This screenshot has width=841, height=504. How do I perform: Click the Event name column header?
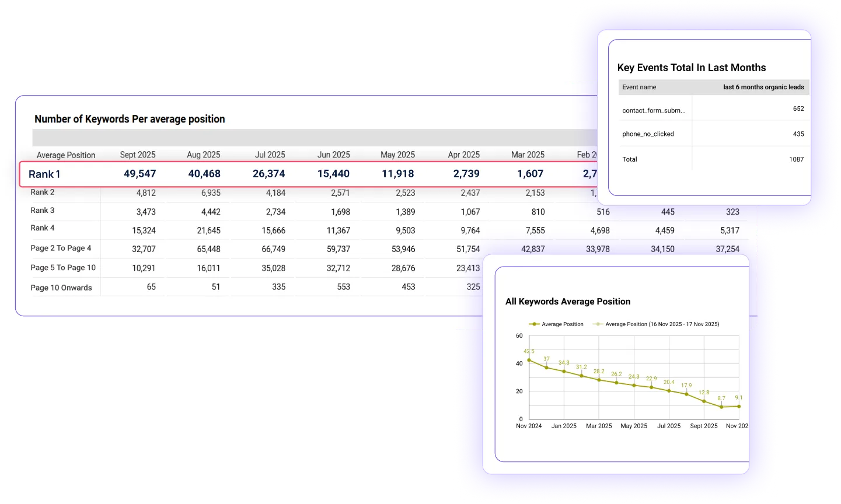(x=639, y=87)
